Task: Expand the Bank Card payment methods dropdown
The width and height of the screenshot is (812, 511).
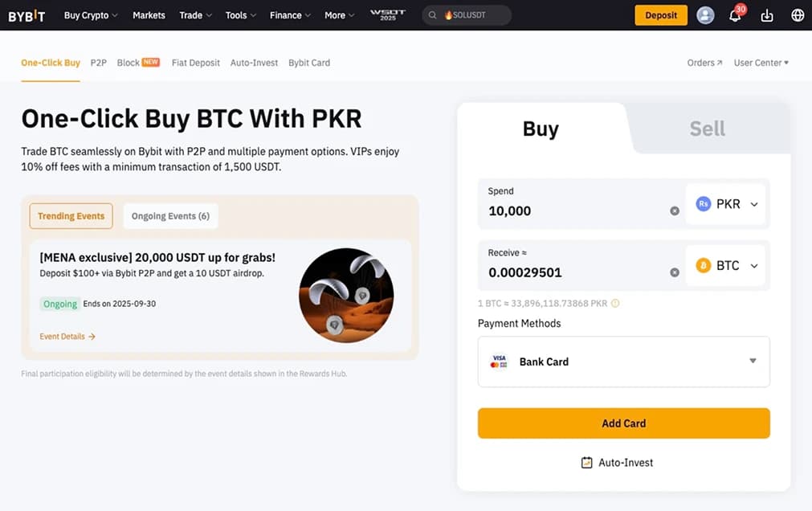Action: point(752,362)
